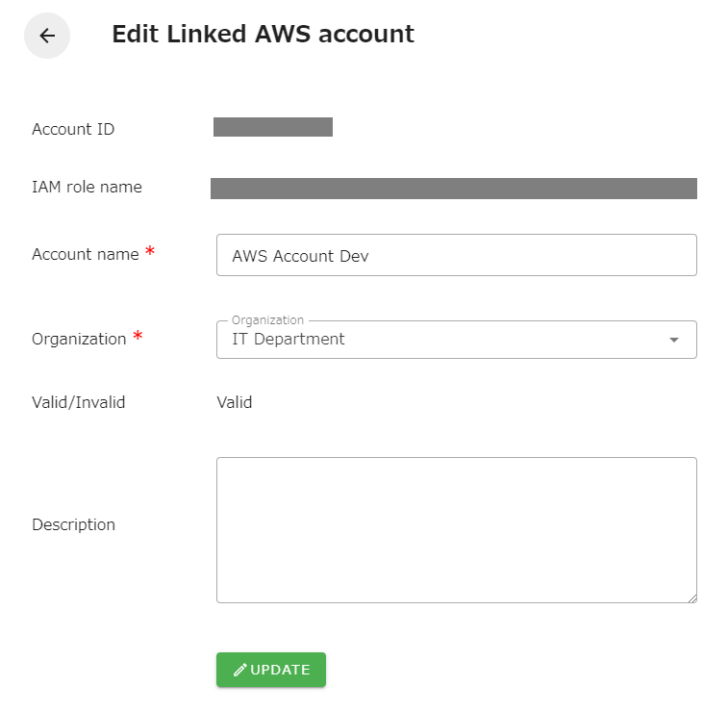Click into the Description text area
This screenshot has height=712, width=728.
[457, 530]
